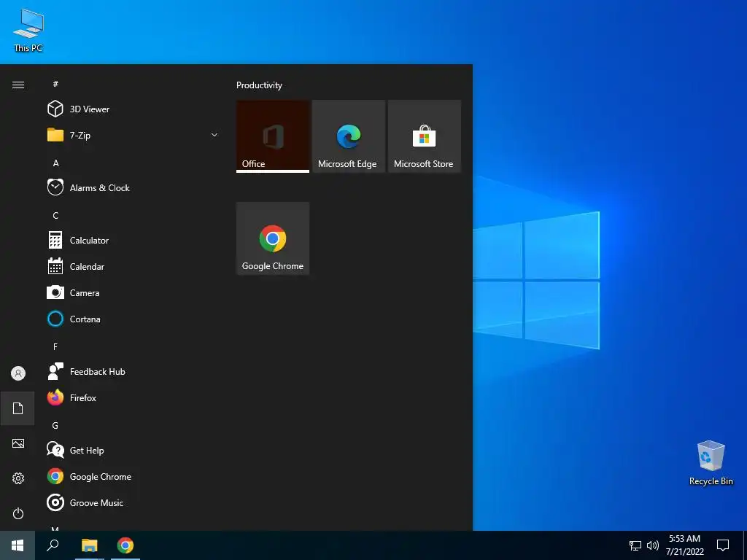Open the Pictures shortcut in Start sidebar
747x560 pixels.
(18, 443)
